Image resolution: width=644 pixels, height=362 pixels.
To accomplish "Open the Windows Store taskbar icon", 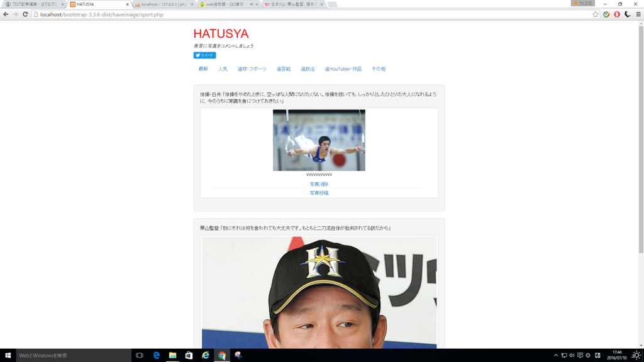I will pyautogui.click(x=189, y=355).
